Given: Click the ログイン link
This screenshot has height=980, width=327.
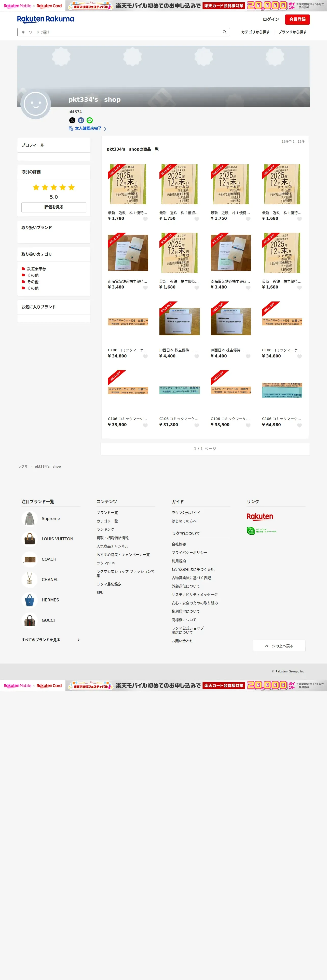Looking at the screenshot, I should pyautogui.click(x=271, y=19).
